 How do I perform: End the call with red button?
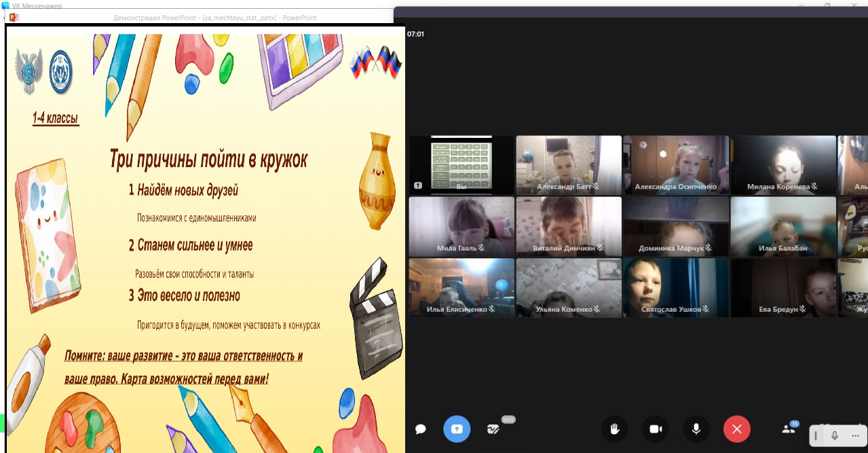(737, 429)
